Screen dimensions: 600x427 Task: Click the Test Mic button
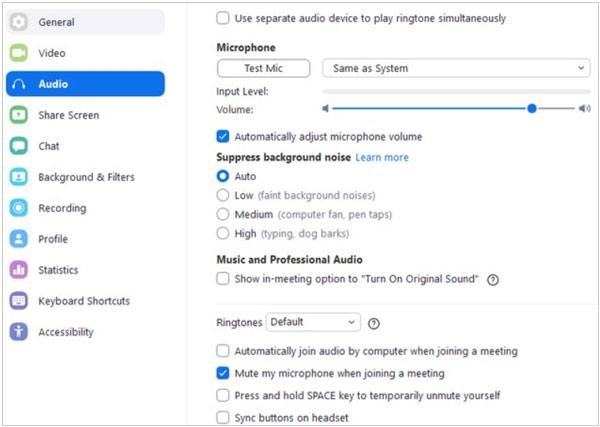(x=263, y=68)
